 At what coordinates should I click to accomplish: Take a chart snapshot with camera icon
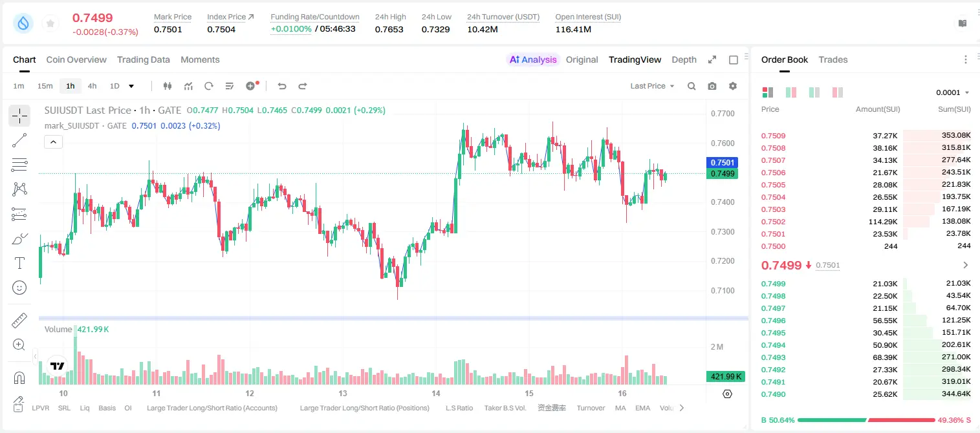pyautogui.click(x=712, y=86)
